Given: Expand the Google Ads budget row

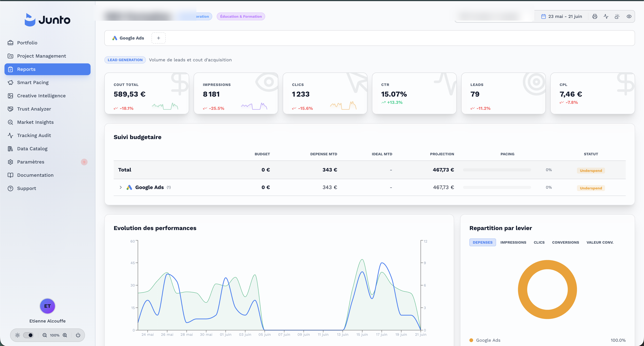Looking at the screenshot, I should (x=121, y=187).
